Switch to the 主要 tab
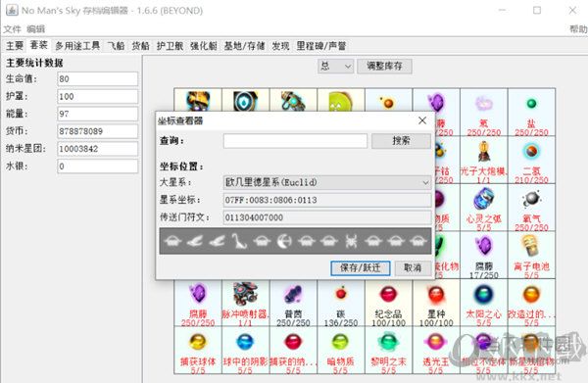 (15, 46)
